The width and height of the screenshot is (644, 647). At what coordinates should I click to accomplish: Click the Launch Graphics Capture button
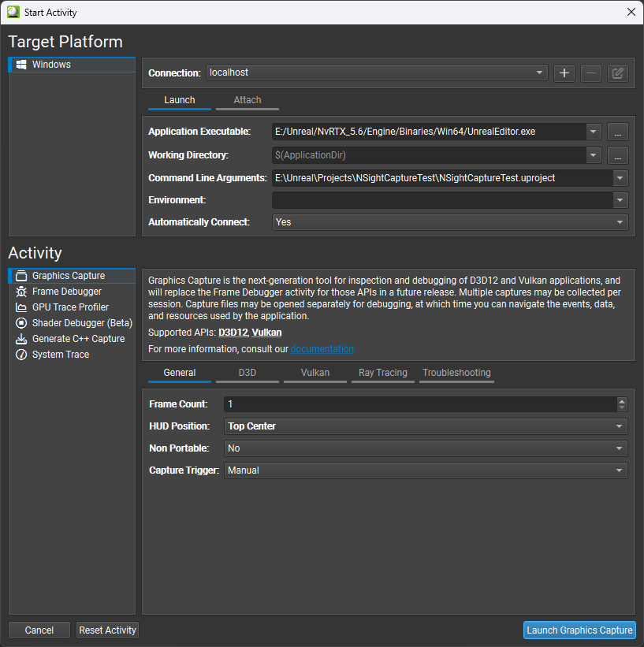[579, 630]
